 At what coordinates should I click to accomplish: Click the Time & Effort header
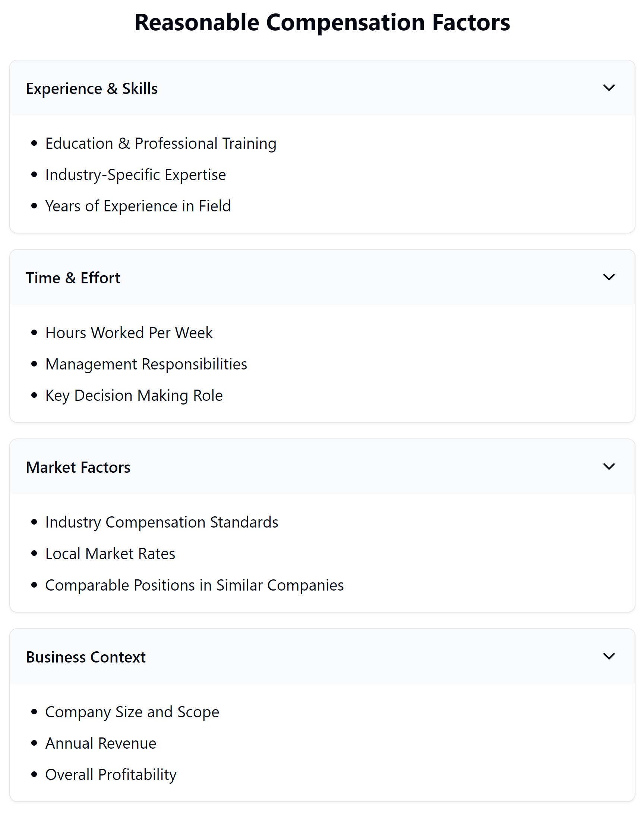point(73,278)
